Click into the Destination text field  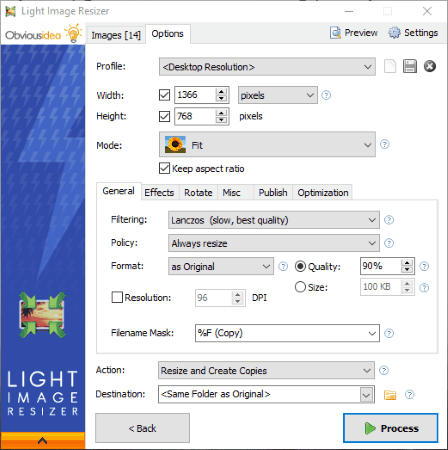pyautogui.click(x=259, y=395)
